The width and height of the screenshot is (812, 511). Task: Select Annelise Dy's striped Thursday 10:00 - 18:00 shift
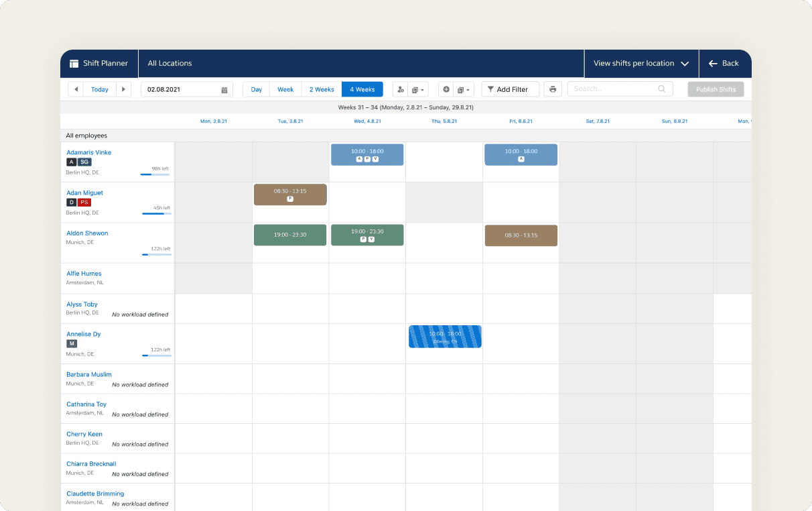tap(445, 337)
